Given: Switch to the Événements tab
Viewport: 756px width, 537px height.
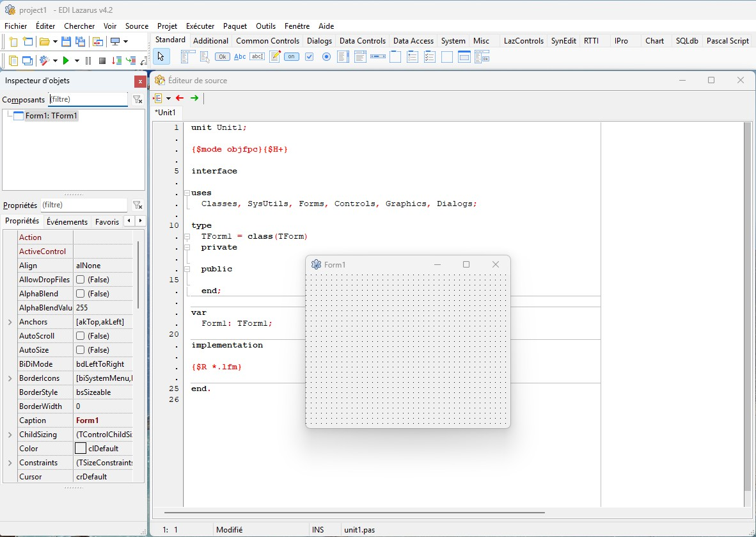Looking at the screenshot, I should (x=67, y=221).
